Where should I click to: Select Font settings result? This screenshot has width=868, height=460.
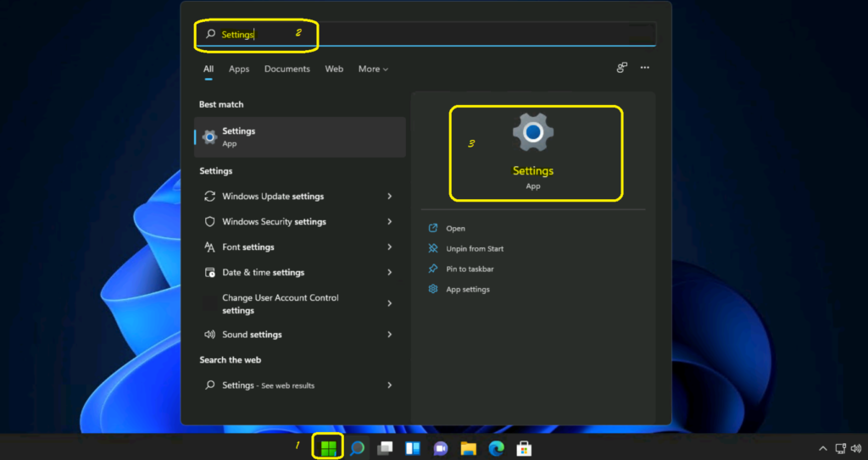(x=300, y=247)
